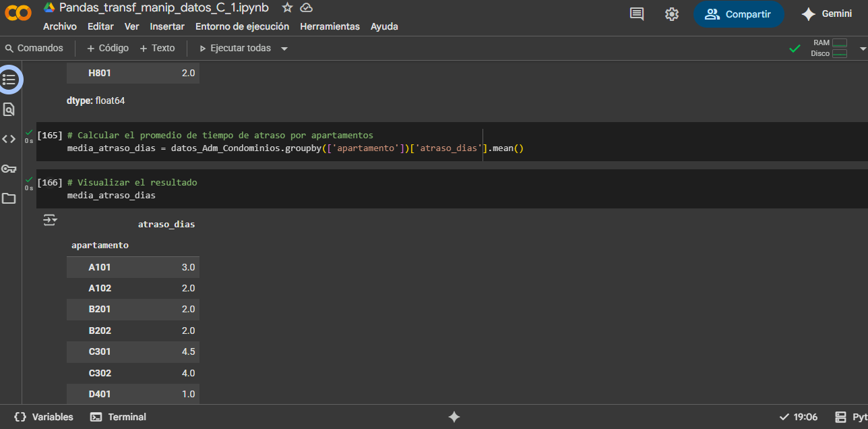Open the secrets key sidebar icon

(x=9, y=169)
